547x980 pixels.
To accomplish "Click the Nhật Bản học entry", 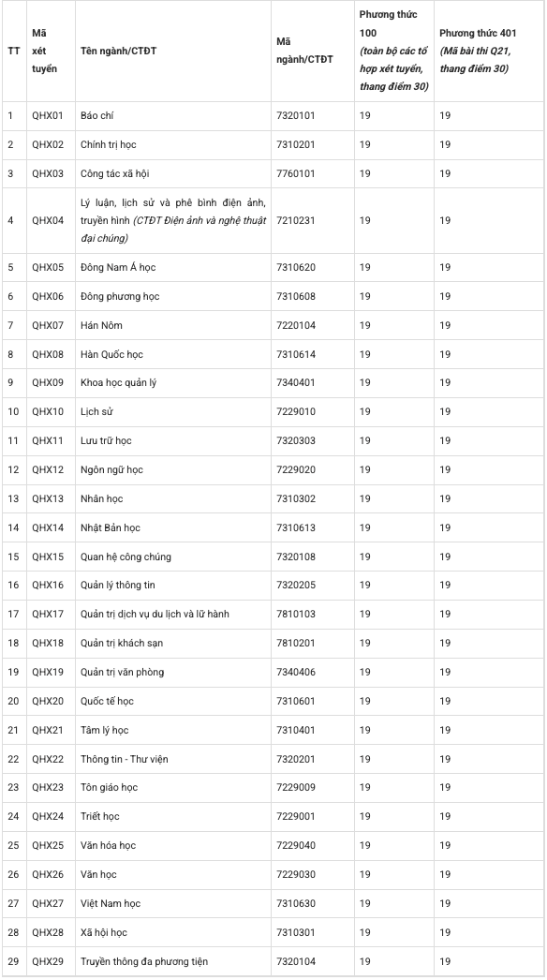I will [111, 527].
